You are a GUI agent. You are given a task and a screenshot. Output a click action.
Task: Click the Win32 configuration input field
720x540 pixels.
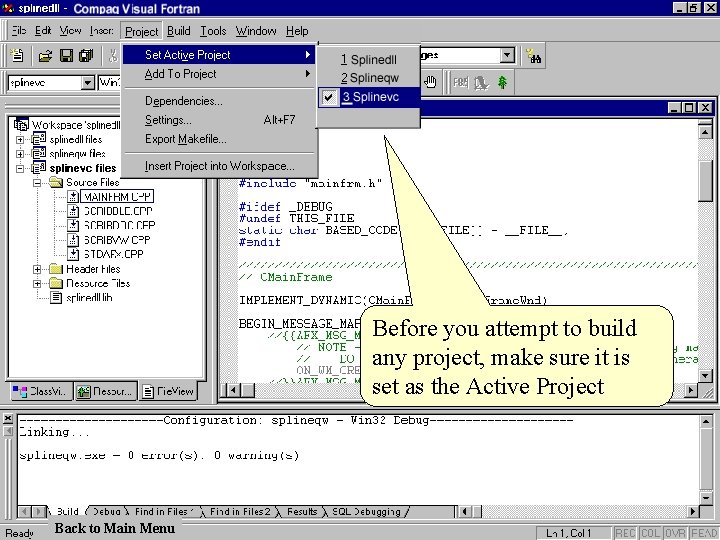(x=110, y=83)
